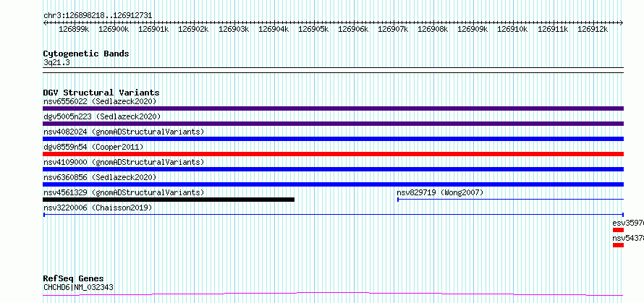Click the chr3:126898218..126912731 coordinate text
This screenshot has height=303, width=644.
coord(98,16)
